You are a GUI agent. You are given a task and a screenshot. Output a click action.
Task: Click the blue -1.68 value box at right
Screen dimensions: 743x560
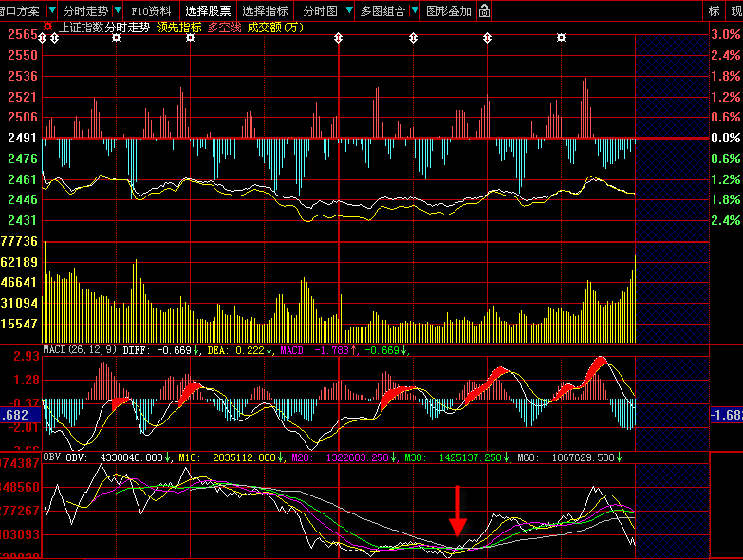(727, 415)
